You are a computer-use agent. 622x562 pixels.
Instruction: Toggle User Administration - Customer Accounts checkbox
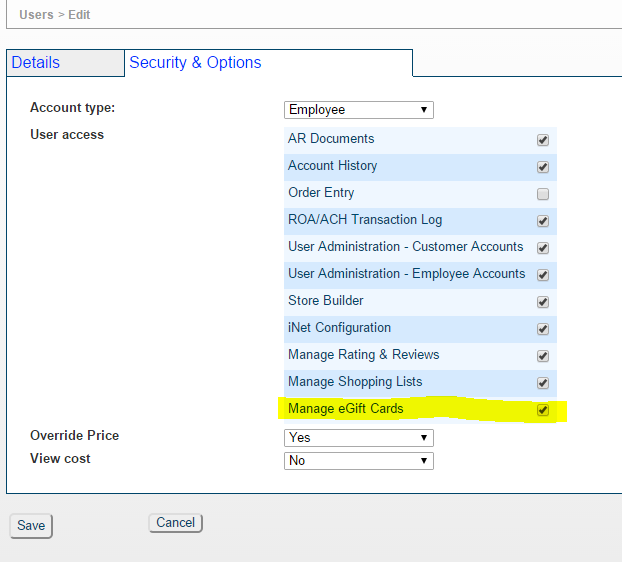(543, 248)
